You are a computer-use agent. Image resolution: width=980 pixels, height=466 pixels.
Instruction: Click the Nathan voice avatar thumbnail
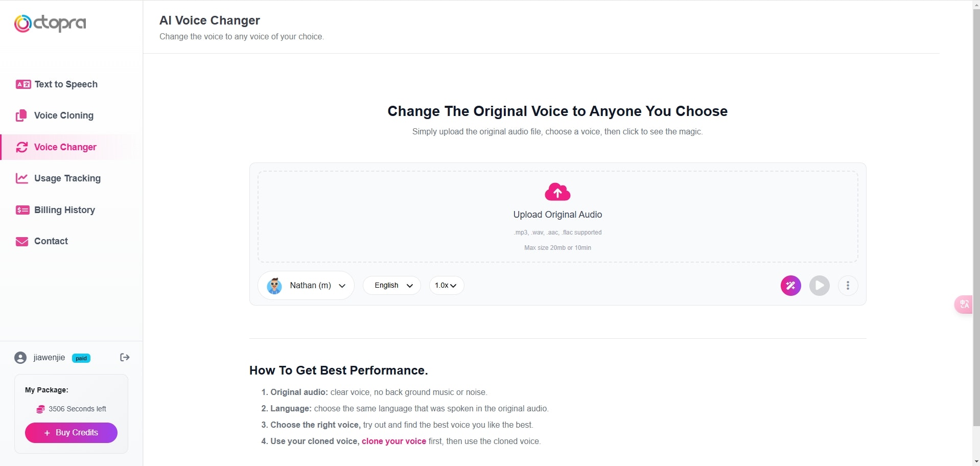click(274, 286)
